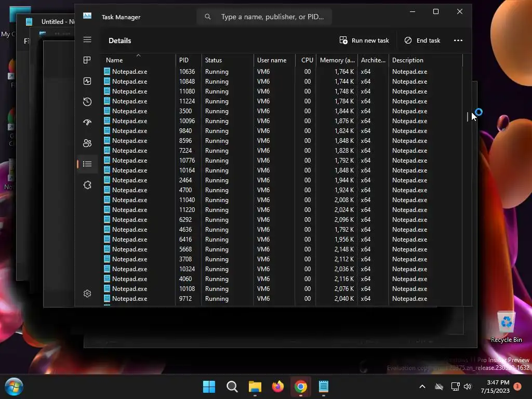532x399 pixels.
Task: Click PID cell 6416
Action: pos(185,239)
